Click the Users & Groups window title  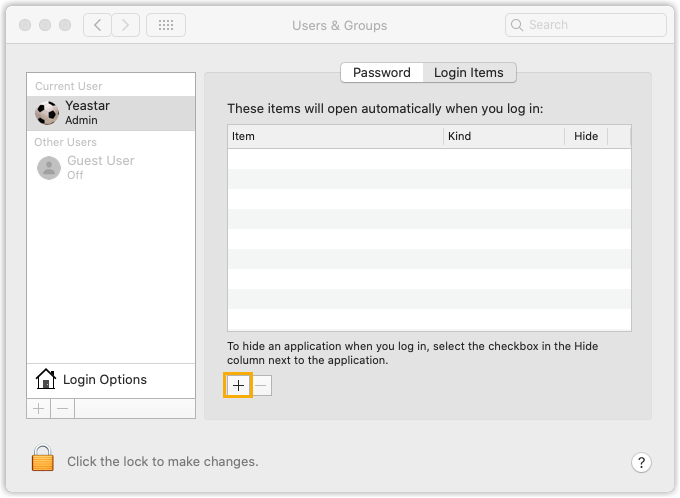coord(340,26)
